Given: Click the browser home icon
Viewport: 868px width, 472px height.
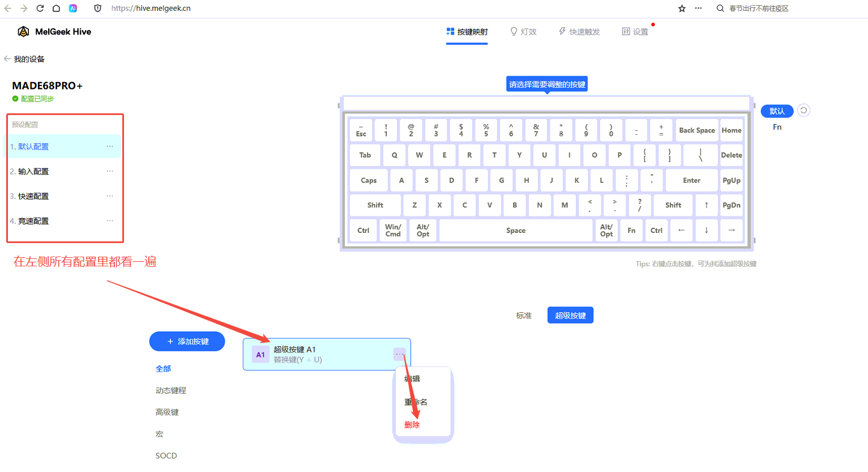Looking at the screenshot, I should (56, 8).
